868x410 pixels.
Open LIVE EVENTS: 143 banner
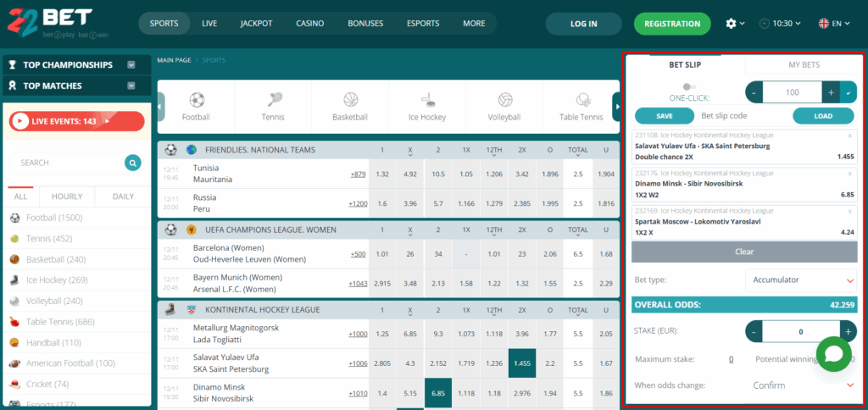coord(76,120)
